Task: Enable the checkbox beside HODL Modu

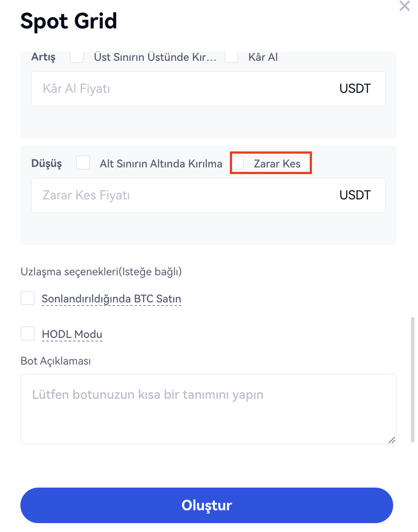Action: click(x=28, y=333)
